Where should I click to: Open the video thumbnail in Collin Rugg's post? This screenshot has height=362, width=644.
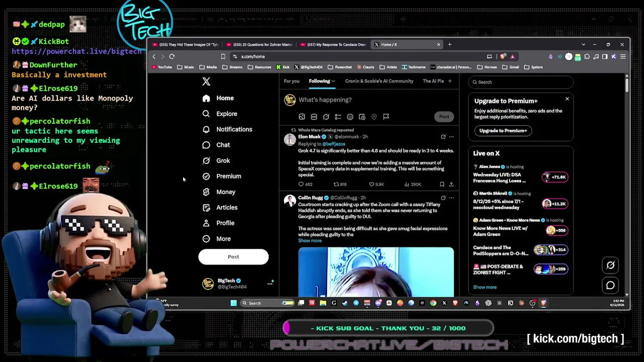tap(376, 271)
